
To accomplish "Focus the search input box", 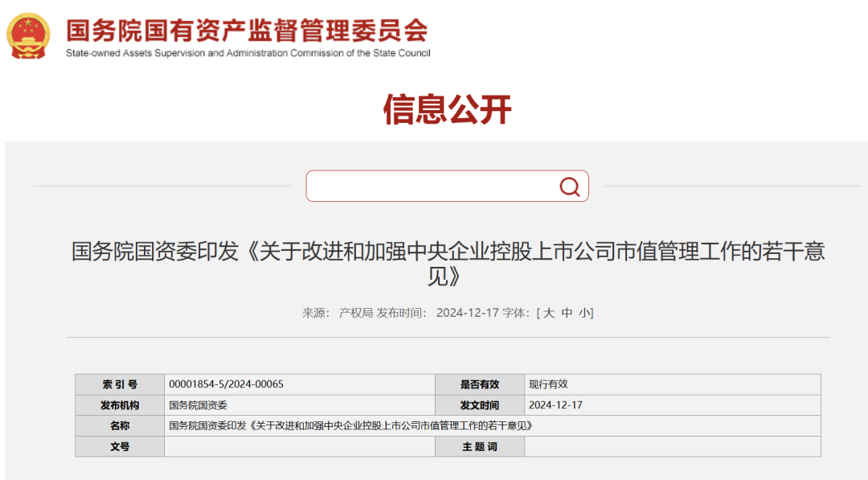I will (x=430, y=187).
